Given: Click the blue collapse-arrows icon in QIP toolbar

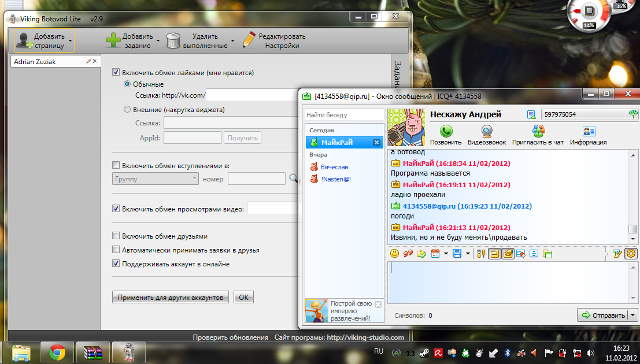Looking at the screenshot, I should click(x=534, y=254).
